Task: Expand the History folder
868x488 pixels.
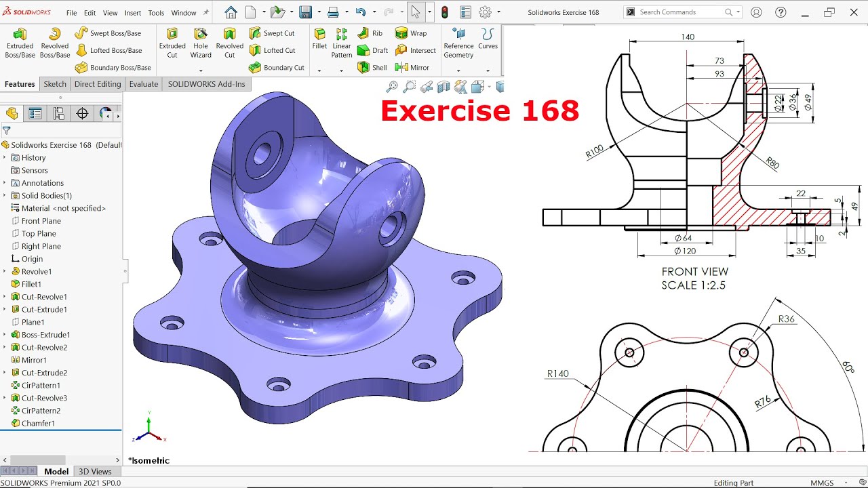Action: [4, 157]
